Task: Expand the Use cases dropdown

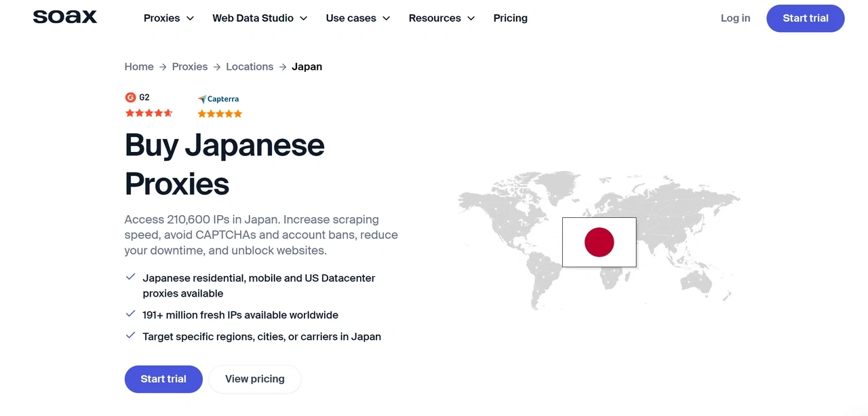Action: click(x=357, y=18)
